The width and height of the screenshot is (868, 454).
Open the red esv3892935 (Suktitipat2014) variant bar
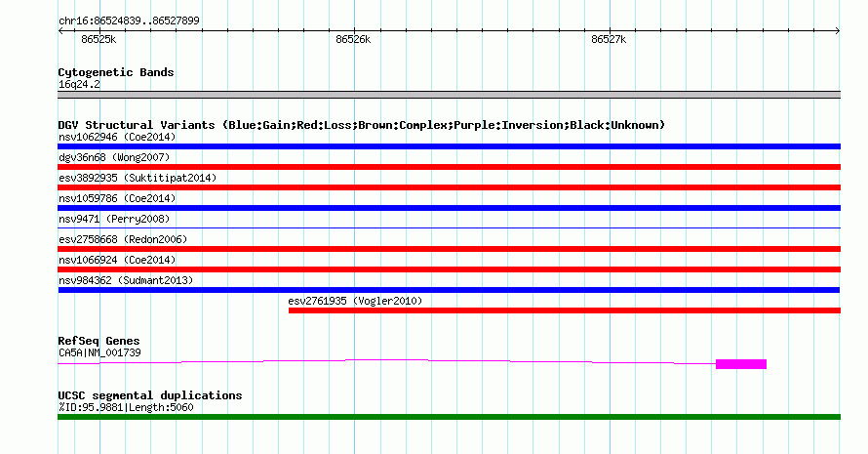click(x=449, y=187)
